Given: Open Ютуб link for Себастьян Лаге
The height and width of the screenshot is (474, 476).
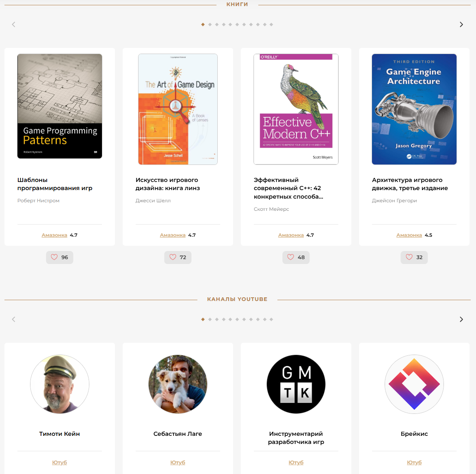Looking at the screenshot, I should pyautogui.click(x=177, y=463).
